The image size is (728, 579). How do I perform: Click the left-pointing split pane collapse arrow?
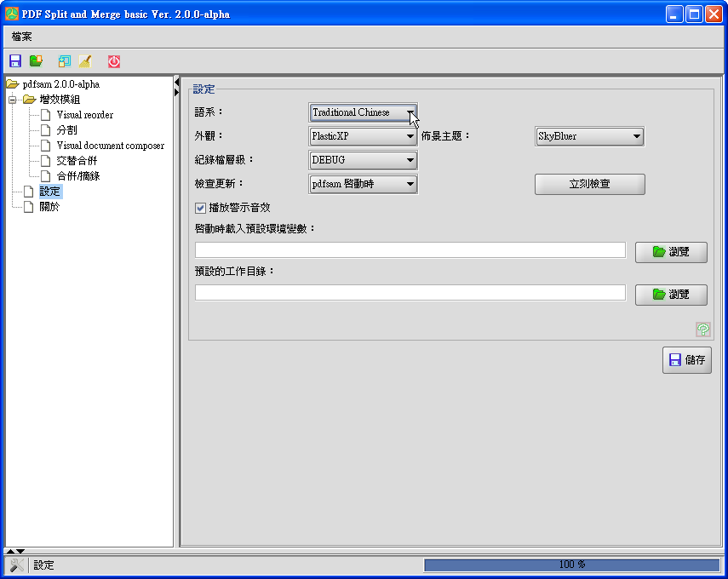pyautogui.click(x=176, y=83)
